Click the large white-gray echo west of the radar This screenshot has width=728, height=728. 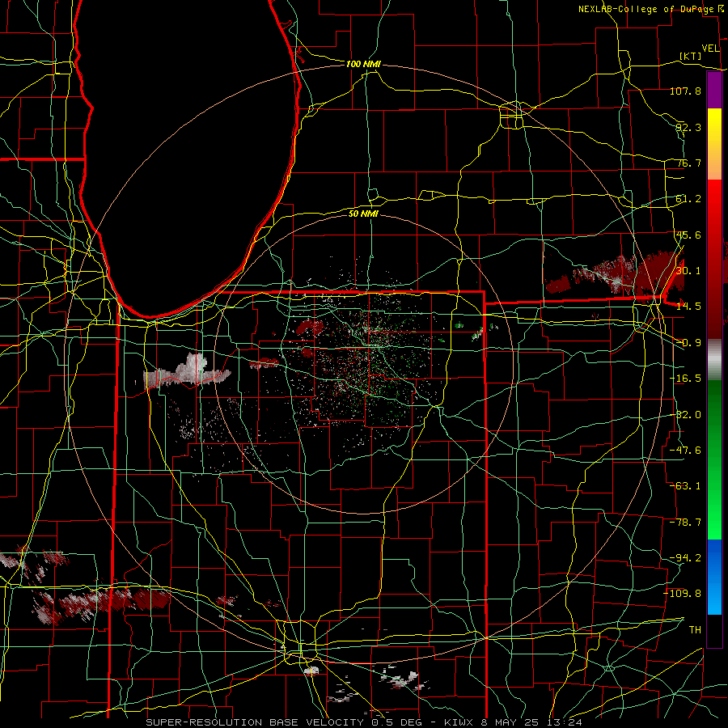pyautogui.click(x=188, y=371)
